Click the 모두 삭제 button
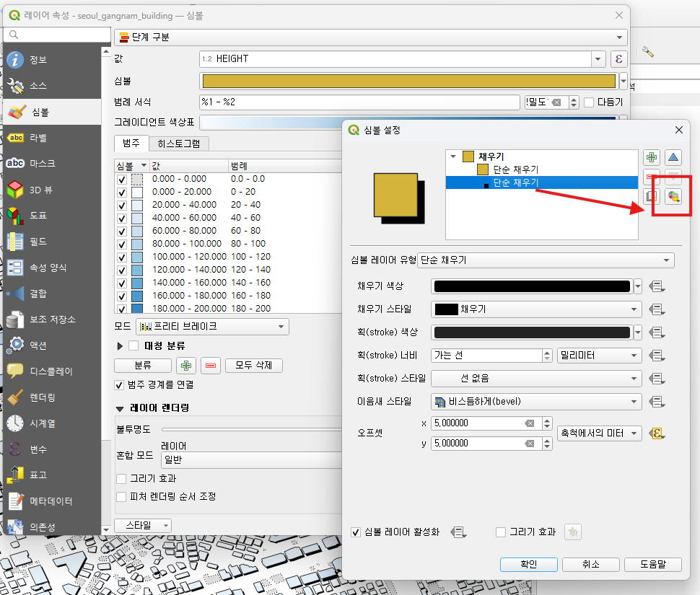This screenshot has height=595, width=700. point(253,366)
